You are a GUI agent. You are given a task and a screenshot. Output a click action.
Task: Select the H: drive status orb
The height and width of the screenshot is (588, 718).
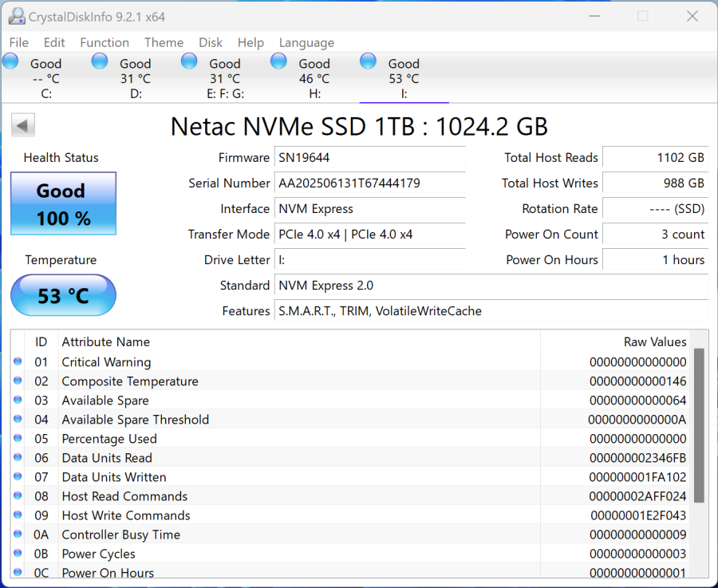click(278, 61)
